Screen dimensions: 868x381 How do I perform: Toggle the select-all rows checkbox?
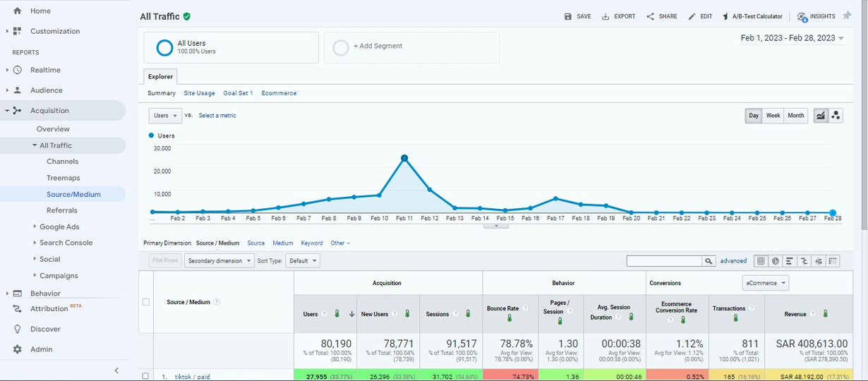pyautogui.click(x=146, y=302)
